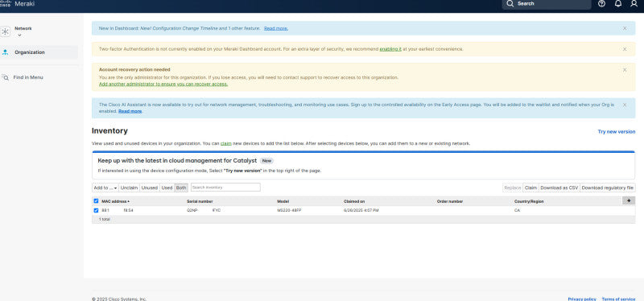Dismiss the Account recovery action banner

pyautogui.click(x=625, y=70)
